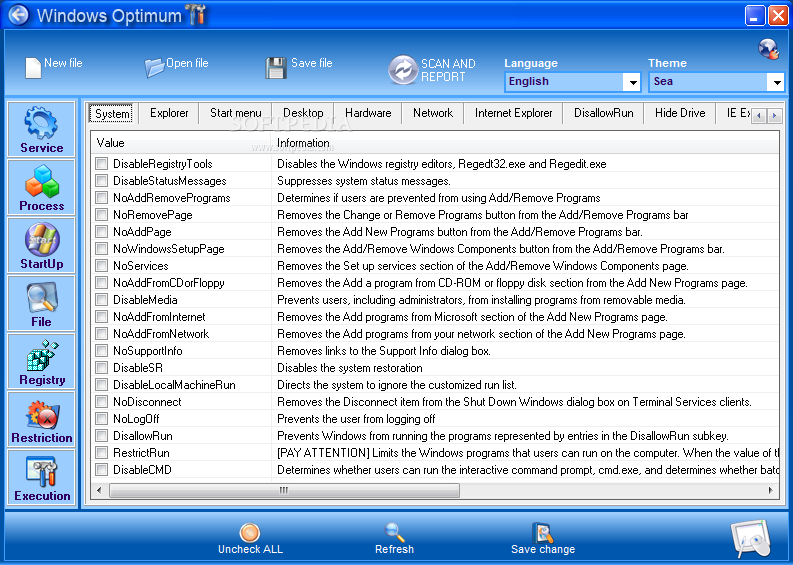Click the globe icon in top right corner
This screenshot has width=793, height=565.
(769, 49)
